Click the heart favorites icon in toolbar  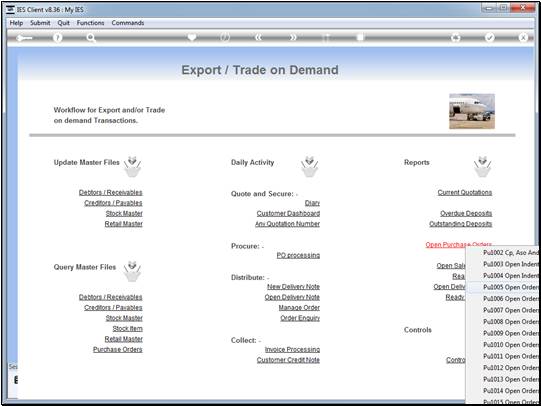pos(192,37)
